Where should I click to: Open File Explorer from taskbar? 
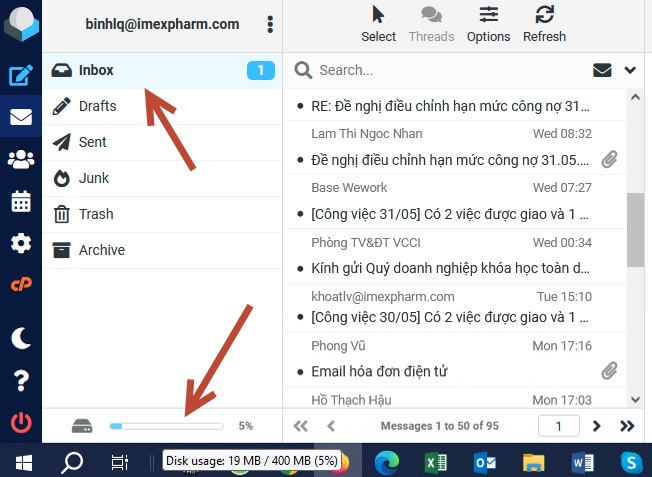(533, 462)
